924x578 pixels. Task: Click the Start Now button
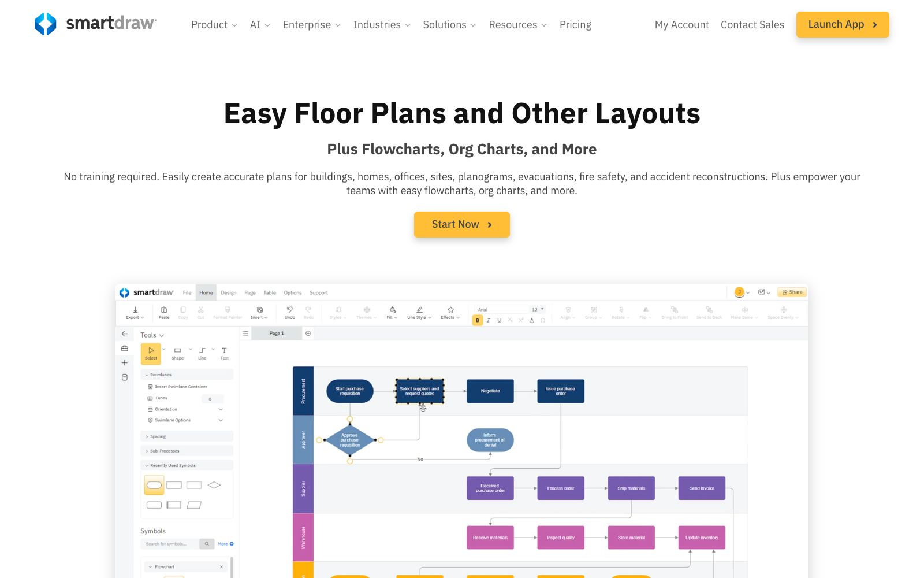[462, 224]
